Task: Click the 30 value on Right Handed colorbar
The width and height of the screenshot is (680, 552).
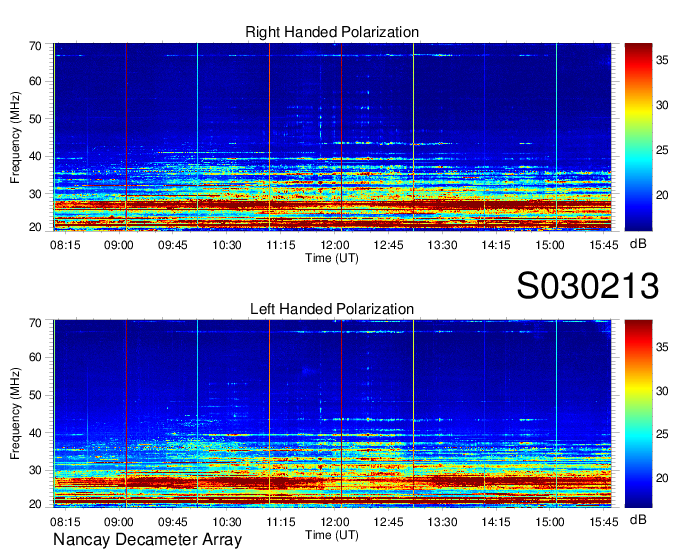Action: click(x=662, y=105)
